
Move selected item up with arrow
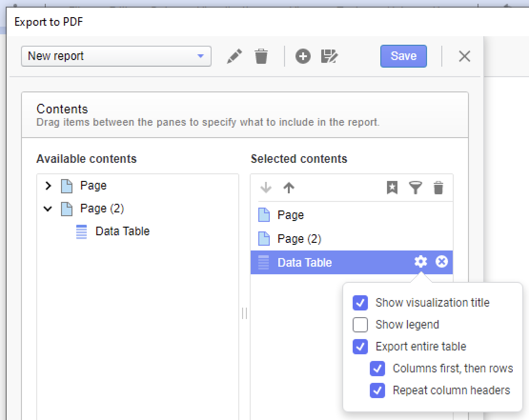[x=289, y=188]
